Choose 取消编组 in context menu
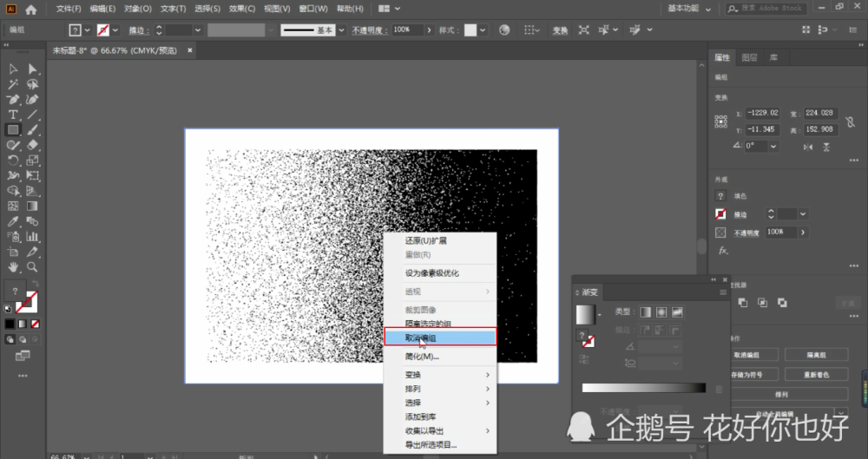868x459 pixels. point(440,338)
